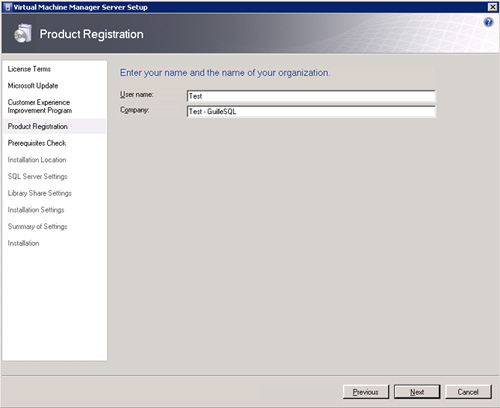Screen dimensions: 500x408
Task: Click the title bar application icon
Action: [x=8, y=7]
